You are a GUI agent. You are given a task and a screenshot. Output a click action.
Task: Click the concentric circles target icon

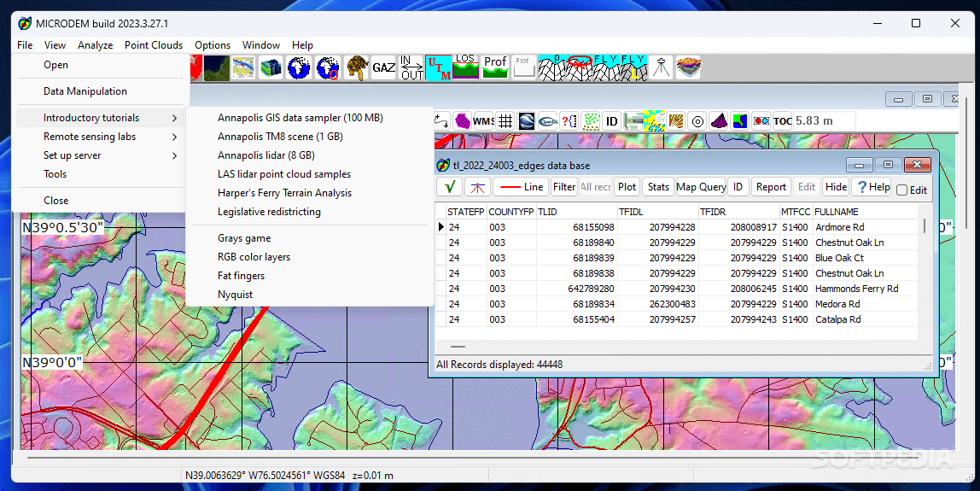point(697,120)
